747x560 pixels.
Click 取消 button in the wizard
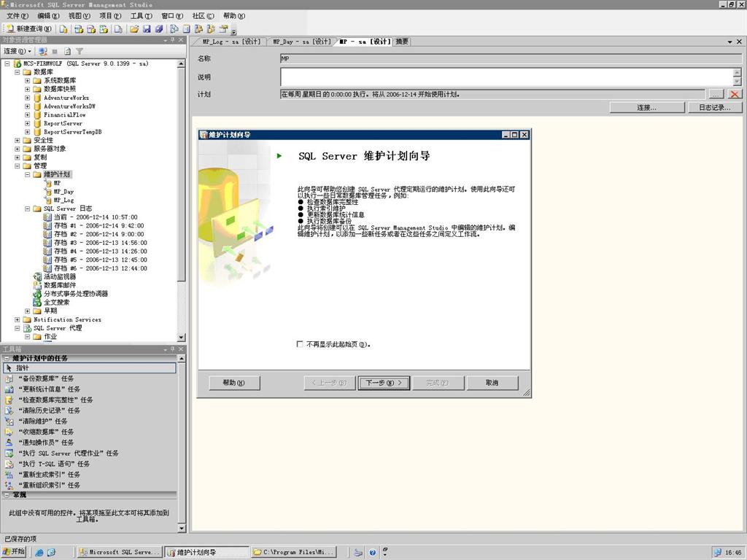click(x=492, y=383)
